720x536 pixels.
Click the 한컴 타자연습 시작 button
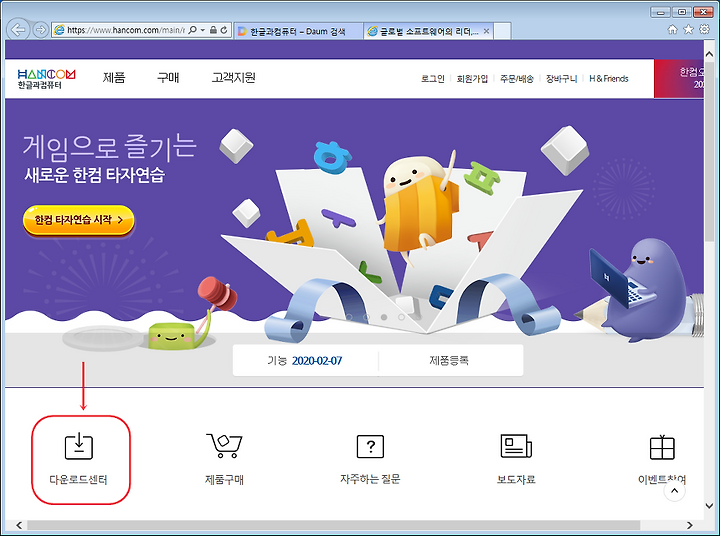coord(79,220)
